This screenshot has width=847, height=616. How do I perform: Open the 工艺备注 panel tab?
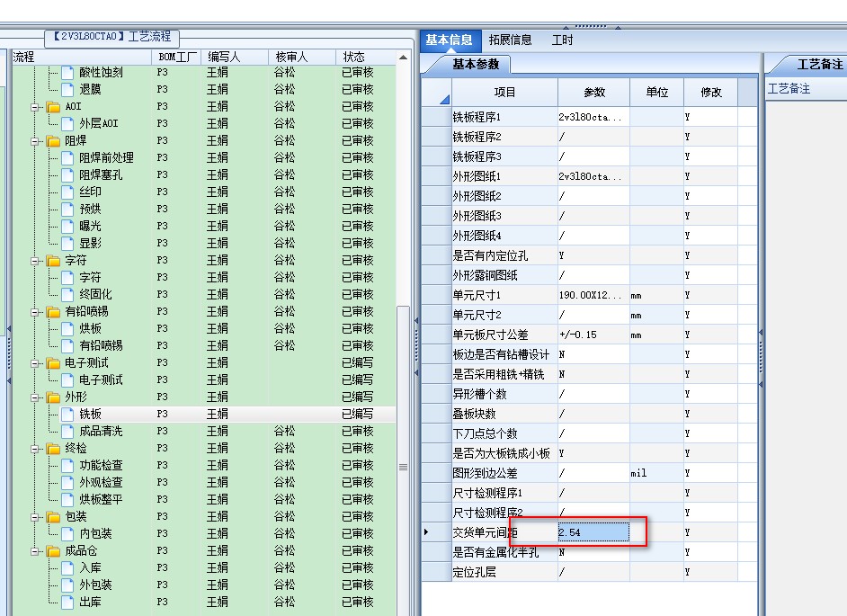coord(819,65)
